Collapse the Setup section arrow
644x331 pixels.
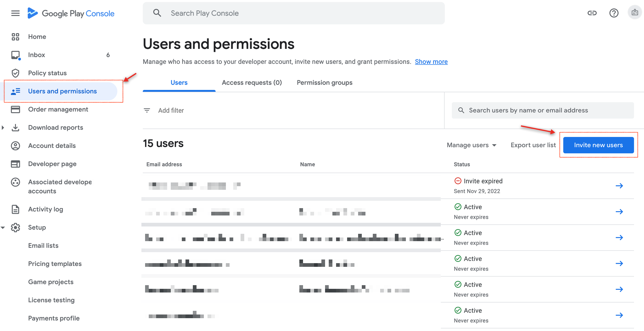3,227
